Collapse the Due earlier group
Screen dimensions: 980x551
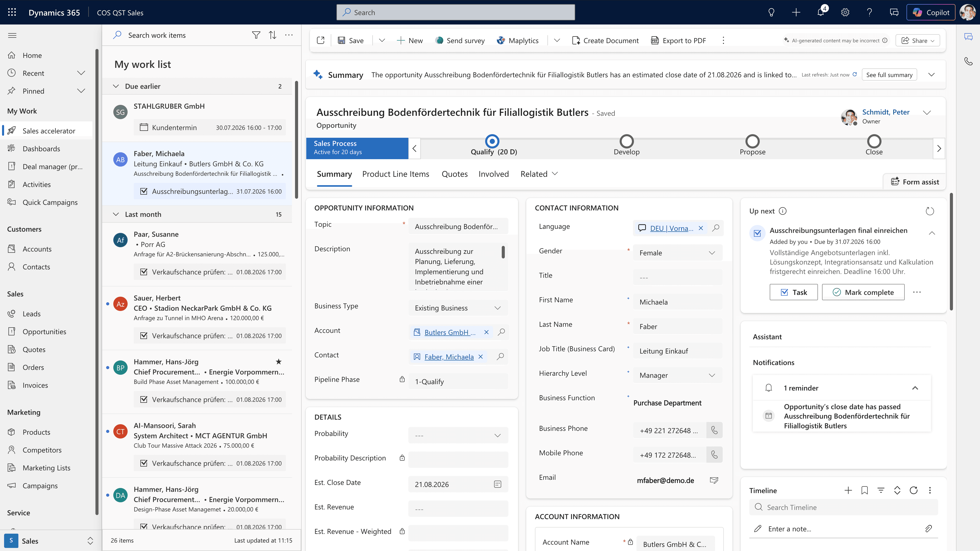tap(116, 86)
